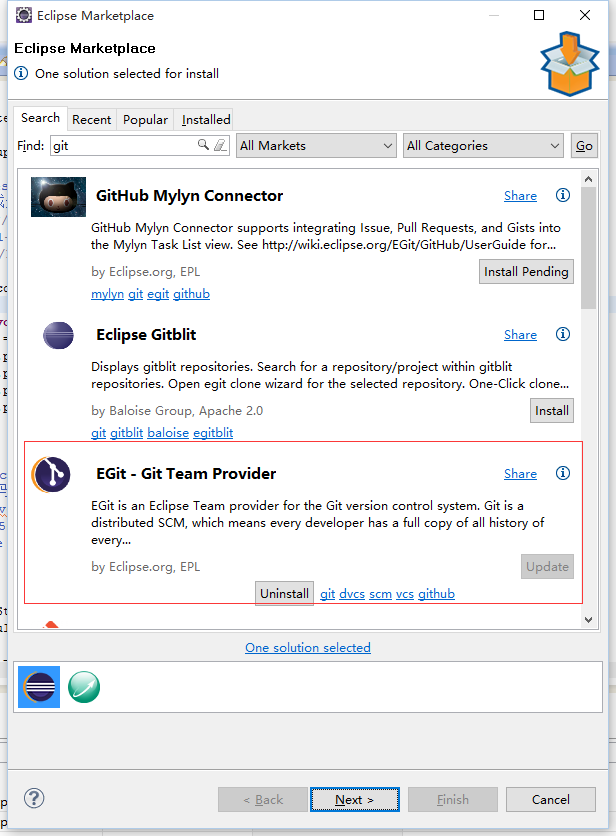The width and height of the screenshot is (616, 836).
Task: Click Install button for Eclipse Gitblit
Action: (551, 411)
